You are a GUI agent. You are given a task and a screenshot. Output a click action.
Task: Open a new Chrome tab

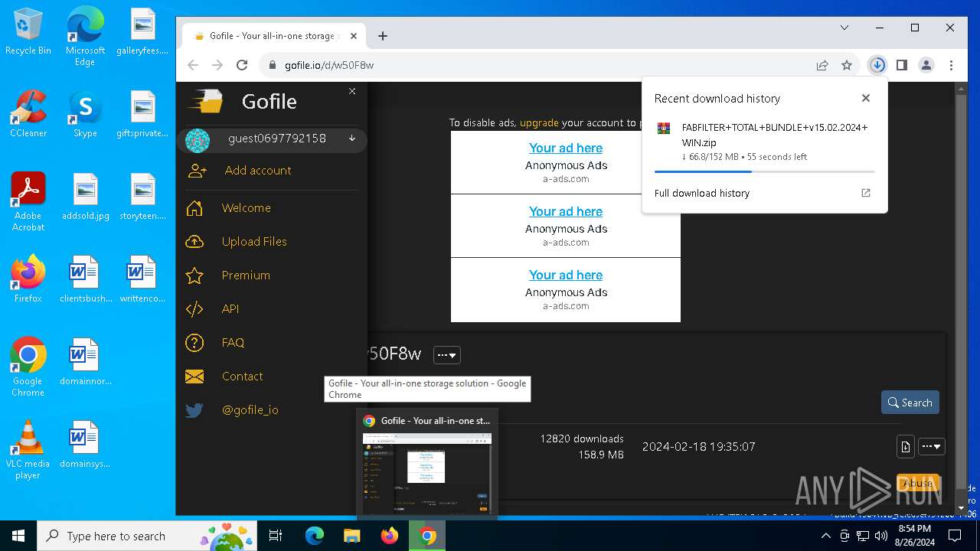(383, 36)
